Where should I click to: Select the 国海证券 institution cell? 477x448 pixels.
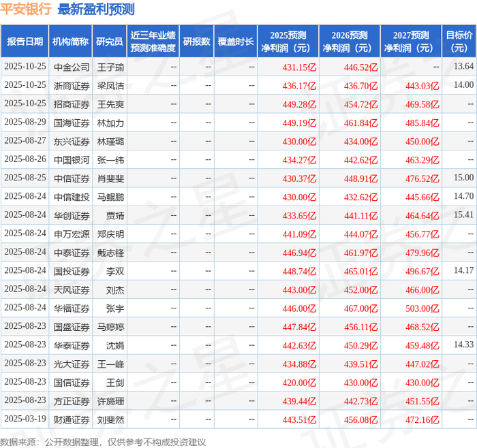tap(72, 123)
